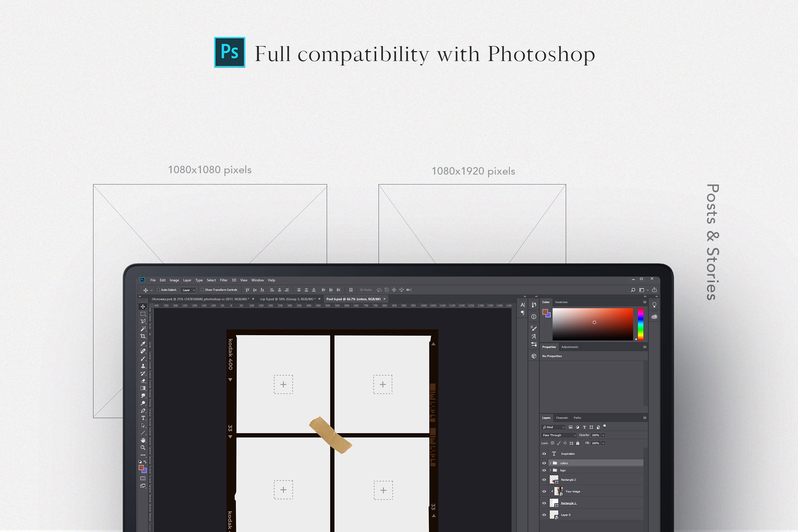
Task: Open the Image menu
Action: [174, 280]
